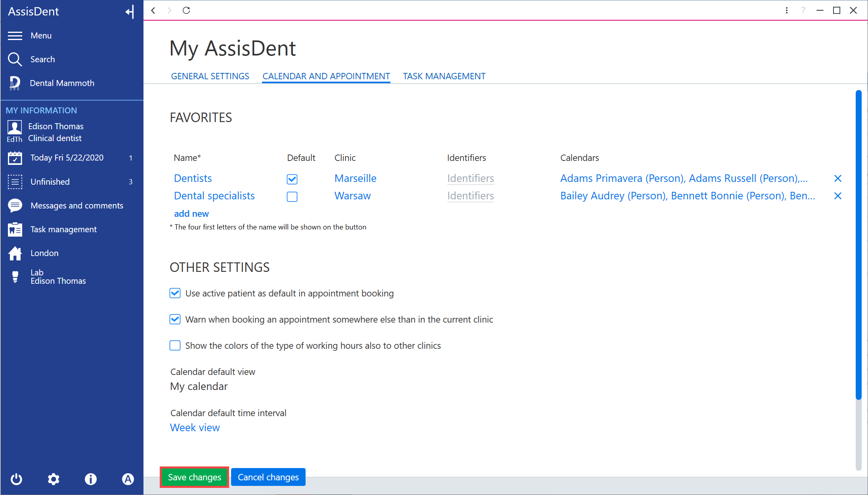The height and width of the screenshot is (495, 868).
Task: Switch to the TASK MANAGEMENT tab
Action: (444, 76)
